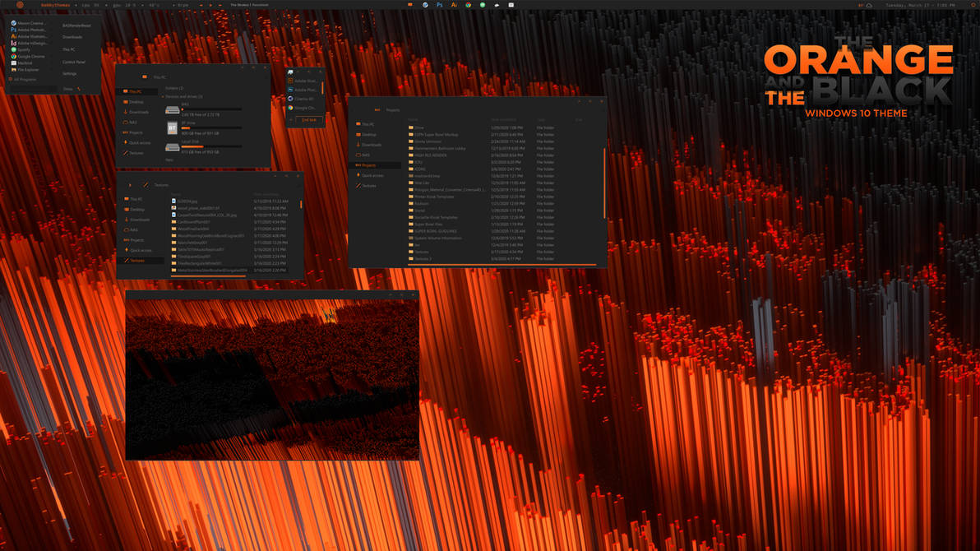The height and width of the screenshot is (551, 980).
Task: Click the NAS drive usage bar
Action: click(211, 109)
